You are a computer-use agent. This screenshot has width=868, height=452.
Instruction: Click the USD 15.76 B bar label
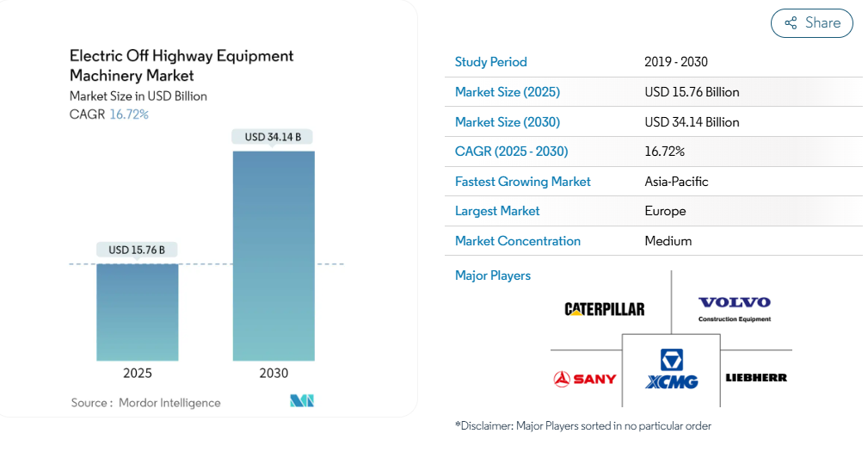[138, 250]
